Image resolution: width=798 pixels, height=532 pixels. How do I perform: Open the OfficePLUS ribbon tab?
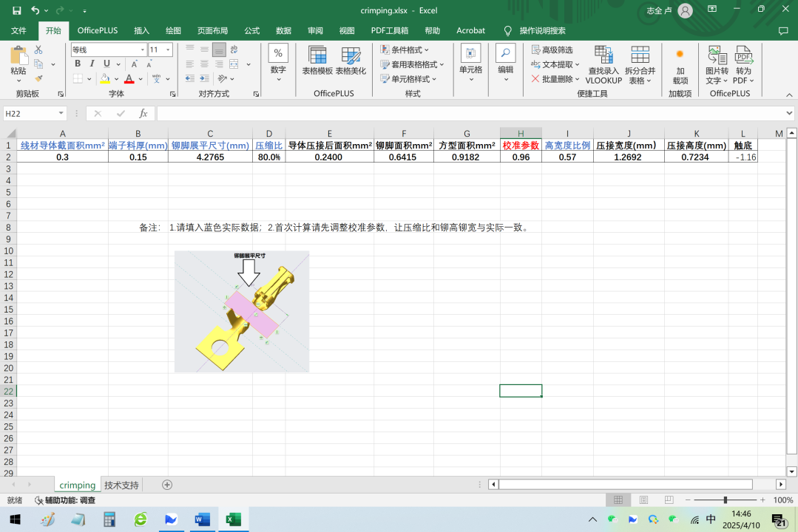tap(98, 30)
